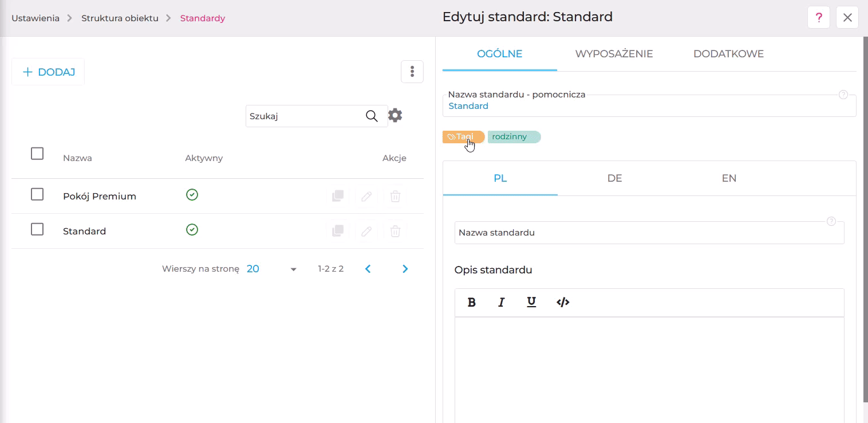This screenshot has height=423, width=868.
Task: Click the Nazwa standardu input field
Action: click(x=649, y=233)
